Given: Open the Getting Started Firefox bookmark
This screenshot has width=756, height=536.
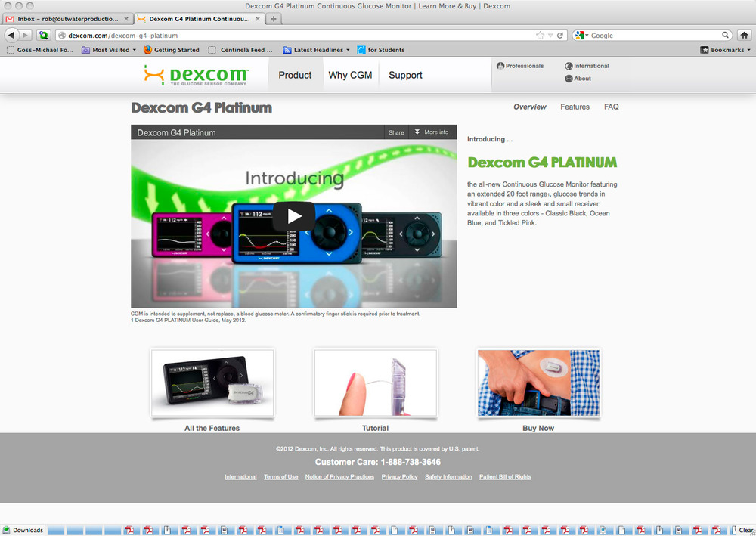Looking at the screenshot, I should [171, 50].
